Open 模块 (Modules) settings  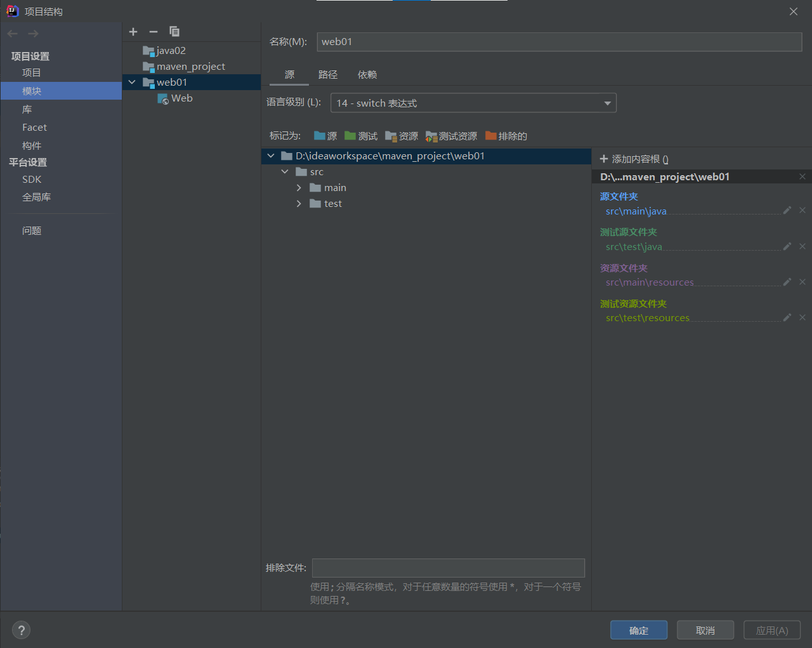tap(61, 91)
